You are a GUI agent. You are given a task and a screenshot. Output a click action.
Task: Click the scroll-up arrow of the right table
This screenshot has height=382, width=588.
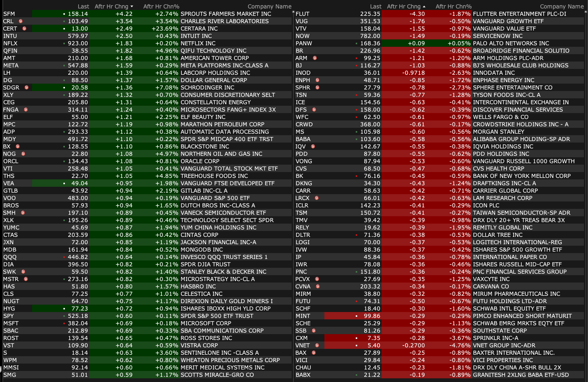(x=586, y=12)
